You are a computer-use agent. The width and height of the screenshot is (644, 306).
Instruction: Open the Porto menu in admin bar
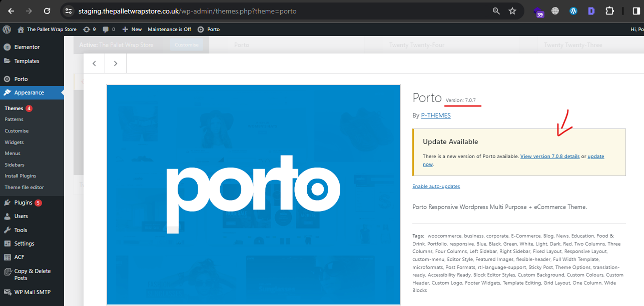coord(209,29)
